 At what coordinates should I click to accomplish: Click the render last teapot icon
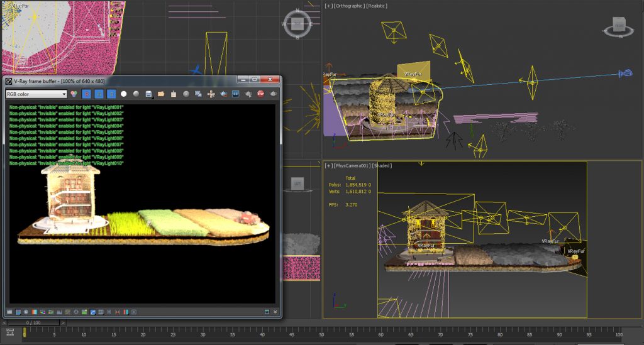(273, 94)
